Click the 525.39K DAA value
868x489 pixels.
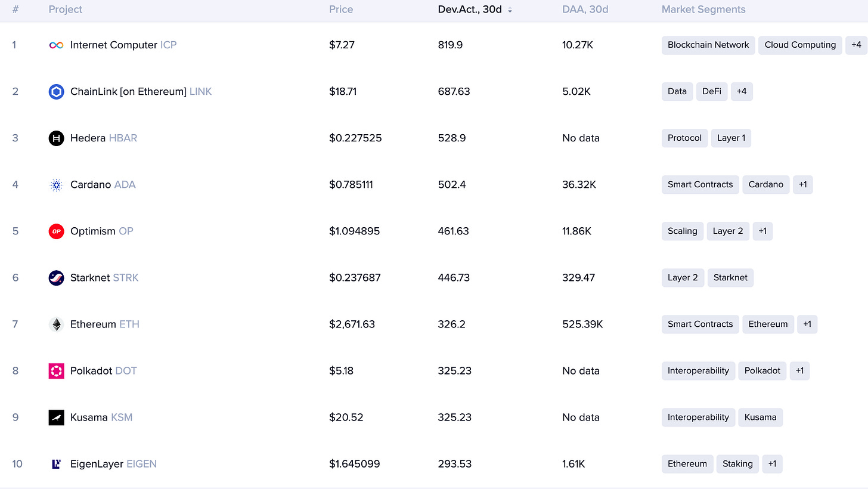click(x=582, y=324)
